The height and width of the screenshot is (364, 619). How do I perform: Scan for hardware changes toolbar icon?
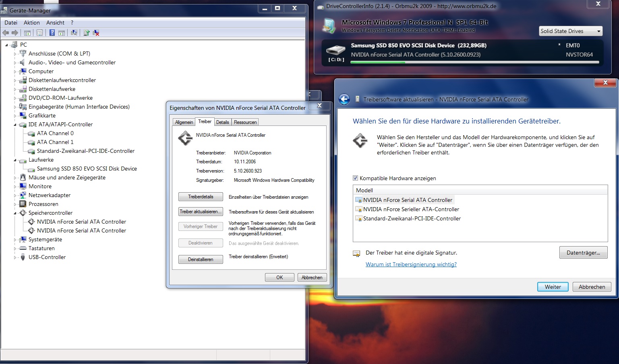click(74, 33)
